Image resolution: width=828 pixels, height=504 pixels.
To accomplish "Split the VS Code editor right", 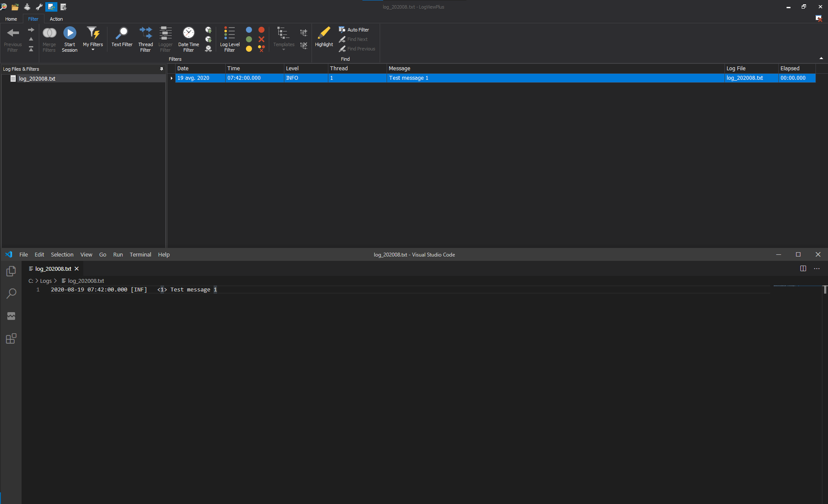I will 803,269.
